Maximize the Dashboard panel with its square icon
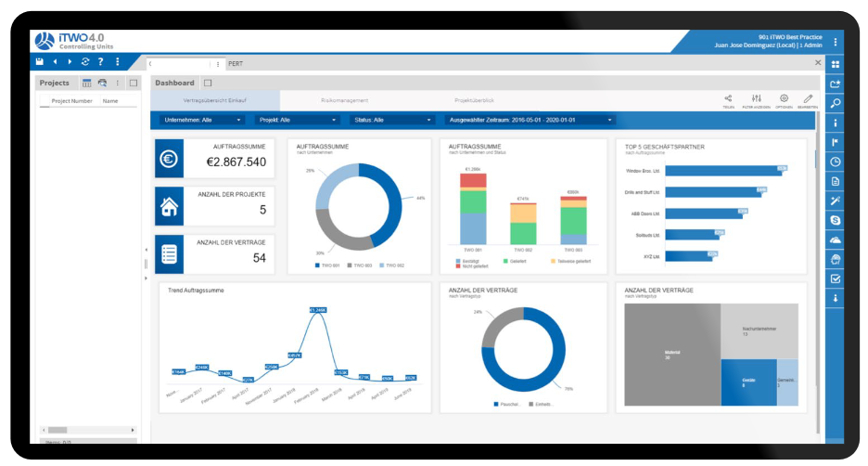Image resolution: width=868 pixels, height=466 pixels. click(x=208, y=84)
